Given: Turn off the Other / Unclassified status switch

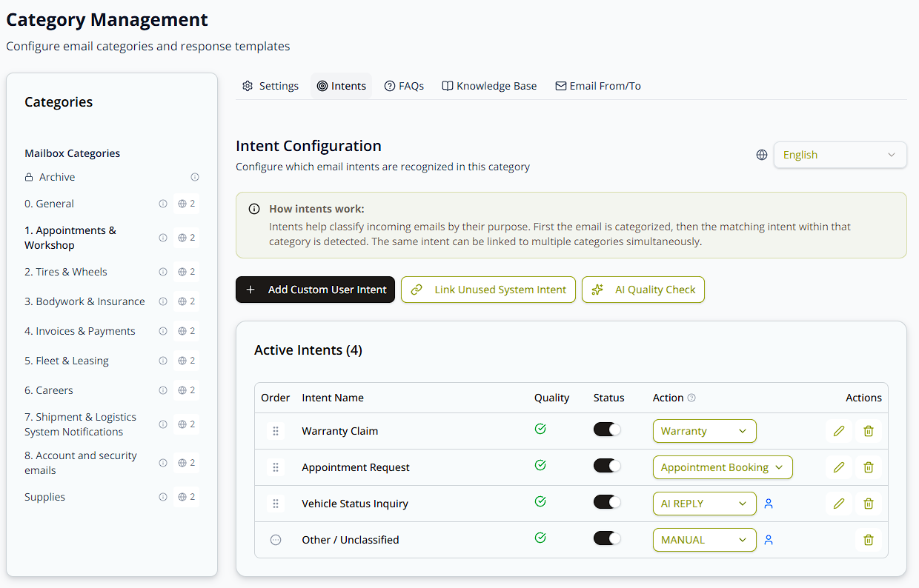Looking at the screenshot, I should 607,538.
